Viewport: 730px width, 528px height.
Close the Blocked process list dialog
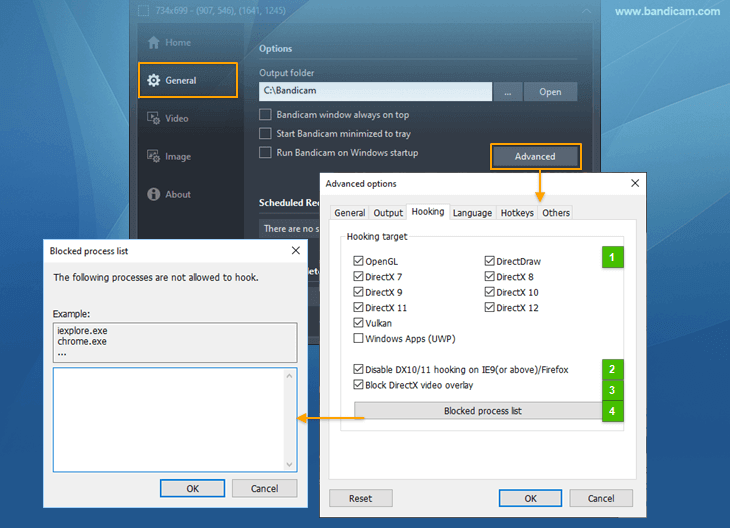tap(296, 250)
